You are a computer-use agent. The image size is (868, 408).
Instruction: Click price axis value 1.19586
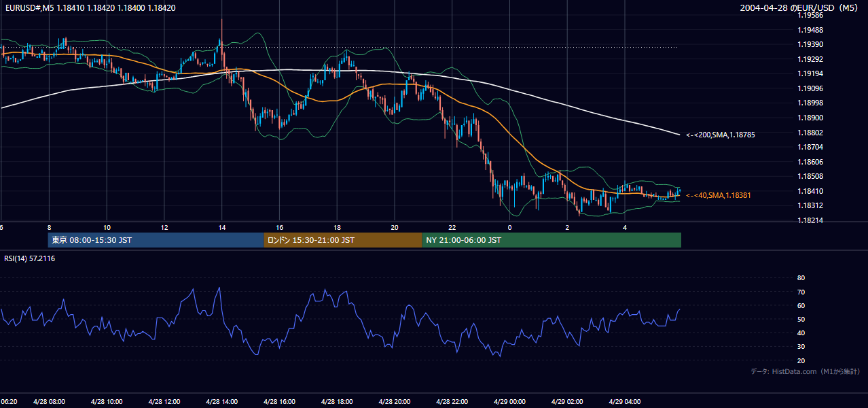[x=810, y=15]
